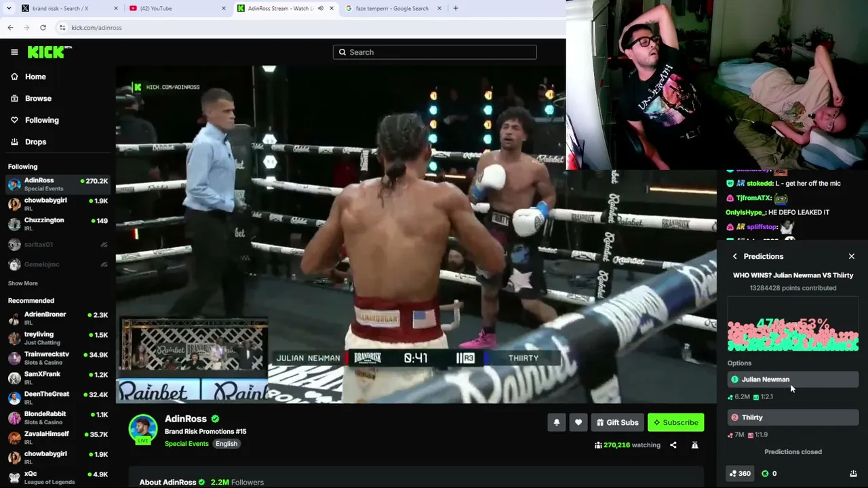This screenshot has width=868, height=488.
Task: Go back from the Predictions panel
Action: (x=734, y=256)
